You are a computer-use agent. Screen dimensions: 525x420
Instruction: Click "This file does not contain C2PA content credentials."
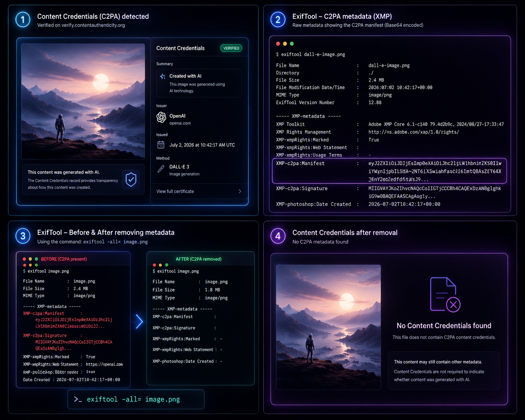tap(444, 337)
